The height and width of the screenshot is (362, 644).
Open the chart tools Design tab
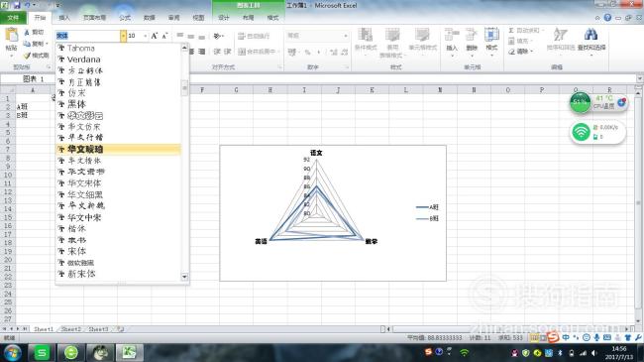click(x=224, y=18)
